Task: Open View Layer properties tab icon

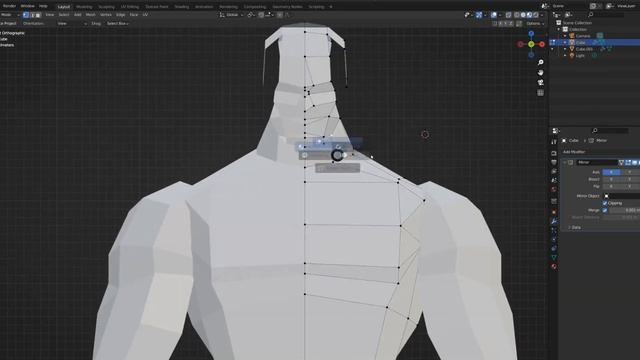Action: [554, 171]
